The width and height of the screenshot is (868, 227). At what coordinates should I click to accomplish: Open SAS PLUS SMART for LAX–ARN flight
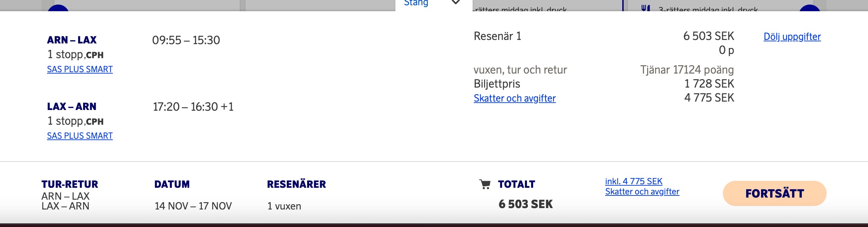80,136
